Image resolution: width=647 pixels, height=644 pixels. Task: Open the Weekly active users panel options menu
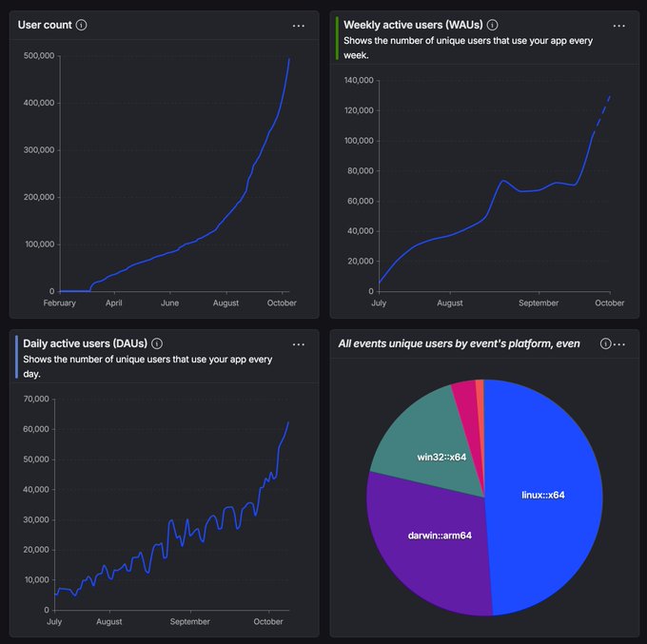pyautogui.click(x=619, y=26)
